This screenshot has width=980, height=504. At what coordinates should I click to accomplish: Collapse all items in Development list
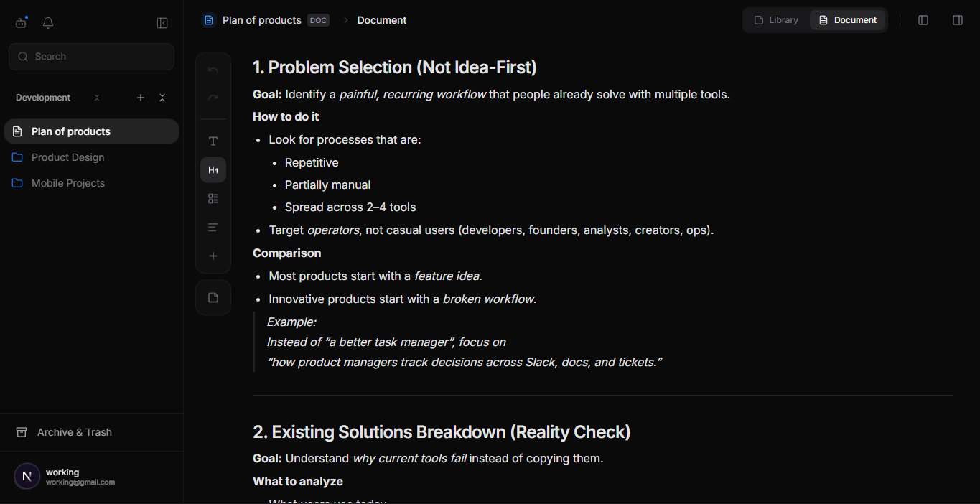162,97
